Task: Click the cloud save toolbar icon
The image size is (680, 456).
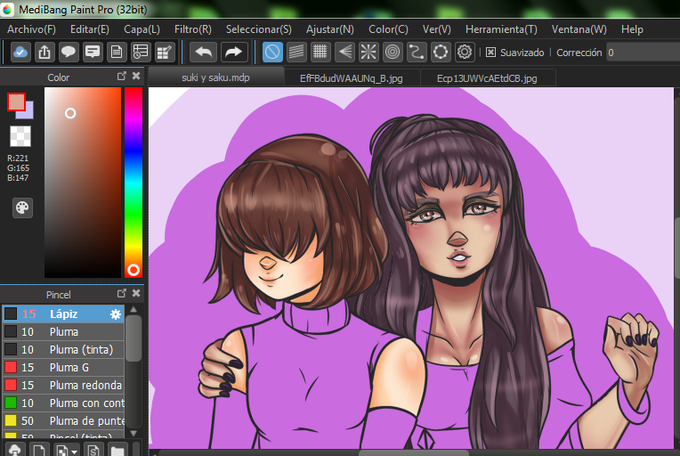Action: click(x=20, y=52)
